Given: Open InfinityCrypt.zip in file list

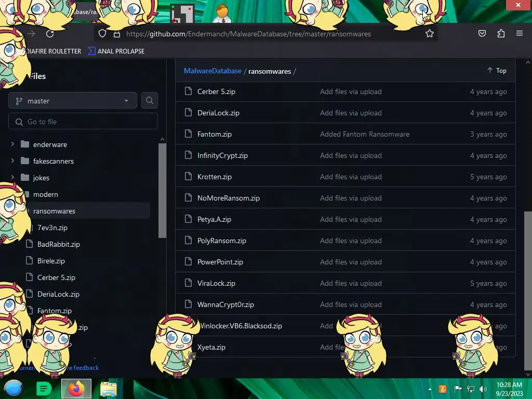Looking at the screenshot, I should point(222,155).
